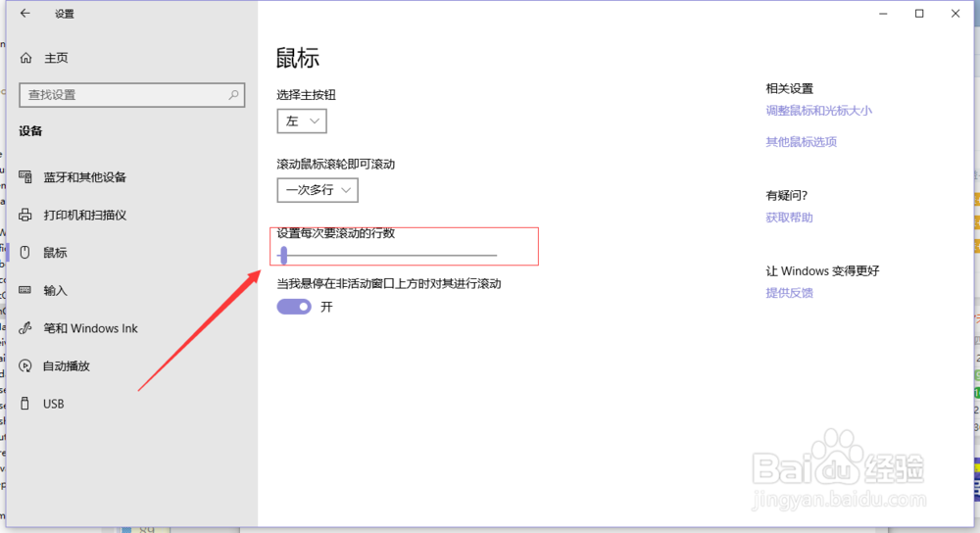Click the 让 Windows 变得更好 label
Image resolution: width=980 pixels, height=533 pixels.
[x=822, y=271]
